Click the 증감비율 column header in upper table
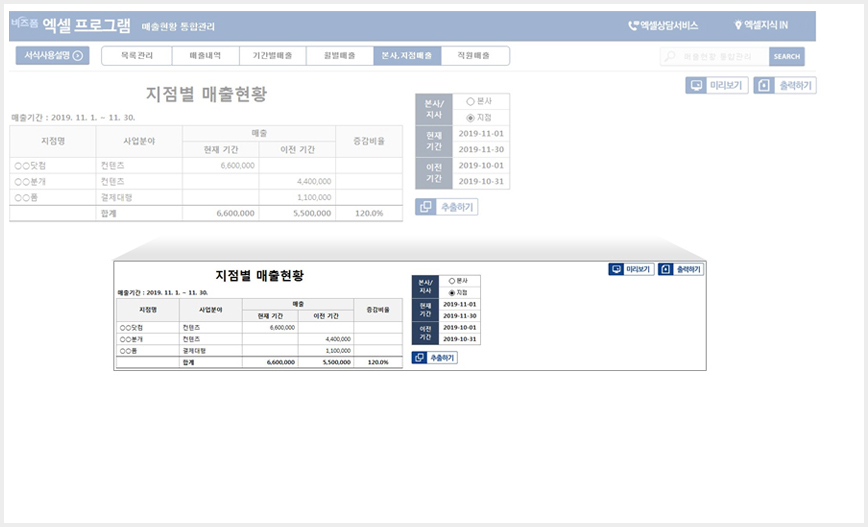Screen dimensions: 868x527 pyautogui.click(x=369, y=141)
